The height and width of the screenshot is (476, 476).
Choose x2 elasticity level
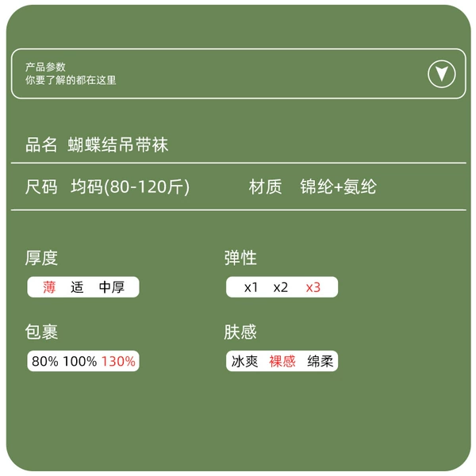click(281, 287)
